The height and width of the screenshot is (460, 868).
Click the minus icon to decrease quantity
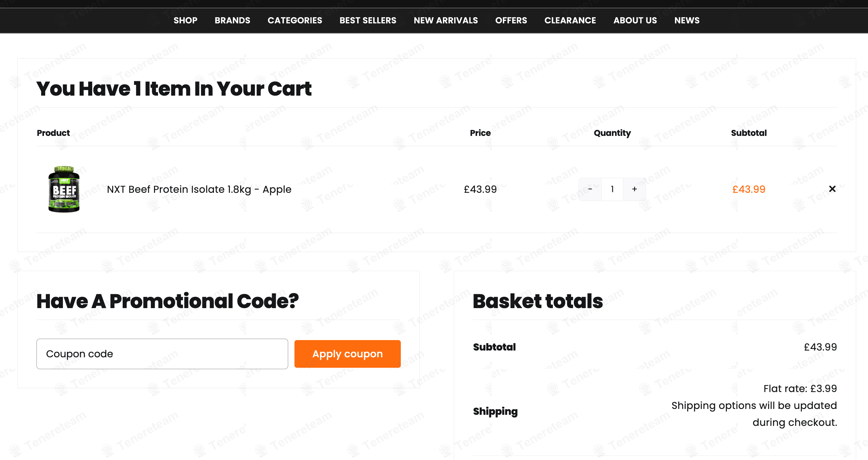590,189
